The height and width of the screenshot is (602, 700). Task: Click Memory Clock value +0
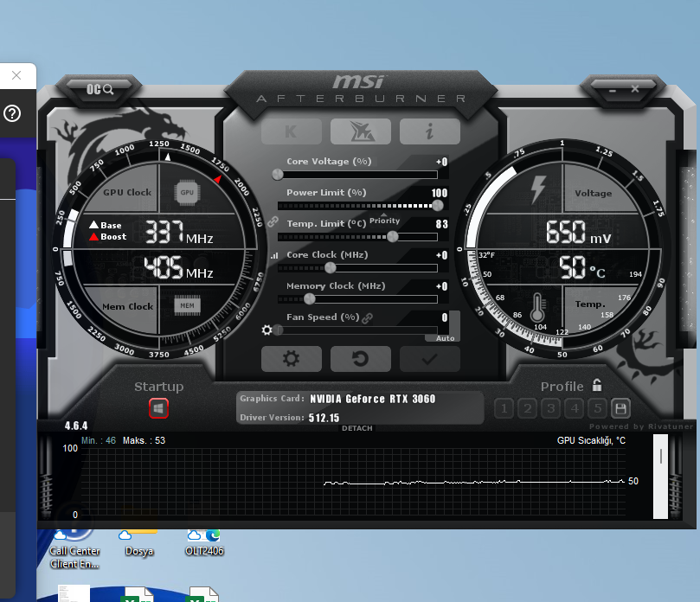pos(441,286)
